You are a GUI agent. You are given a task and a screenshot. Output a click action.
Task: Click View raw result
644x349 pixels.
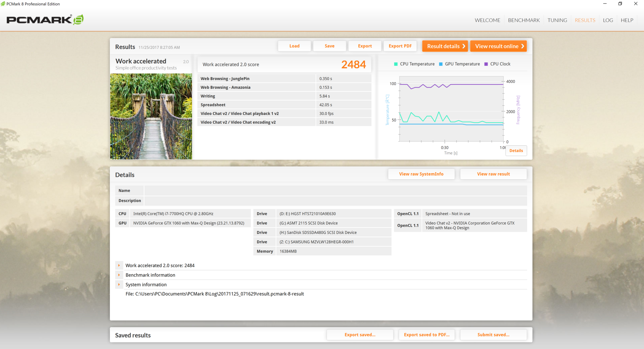(x=493, y=174)
